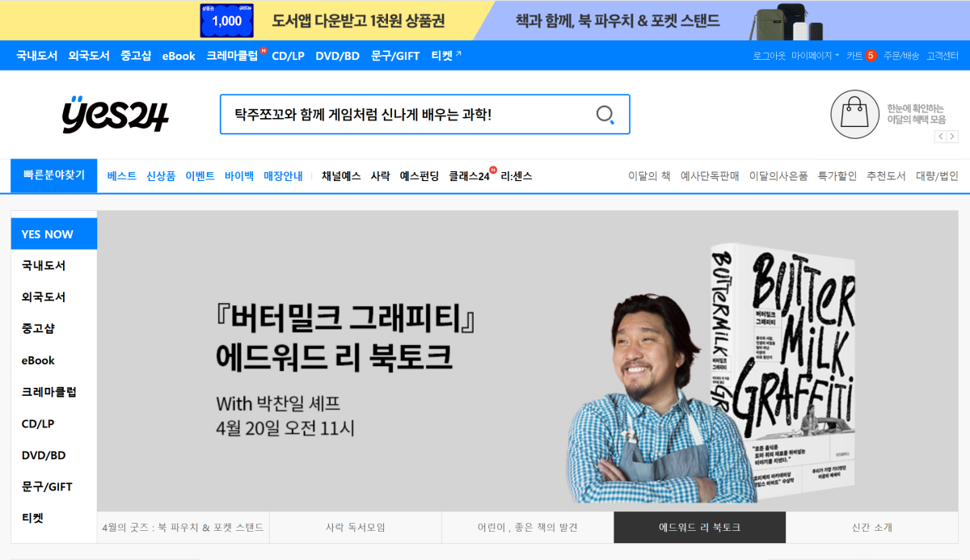The width and height of the screenshot is (970, 560).
Task: Click the 한눈에 확인하는 이달의 혜택 모음 text
Action: pyautogui.click(x=916, y=114)
